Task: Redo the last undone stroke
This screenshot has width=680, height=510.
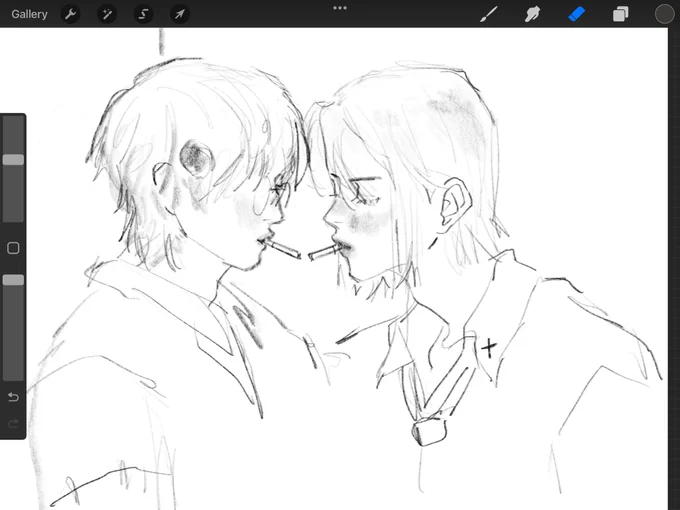Action: coord(13,423)
